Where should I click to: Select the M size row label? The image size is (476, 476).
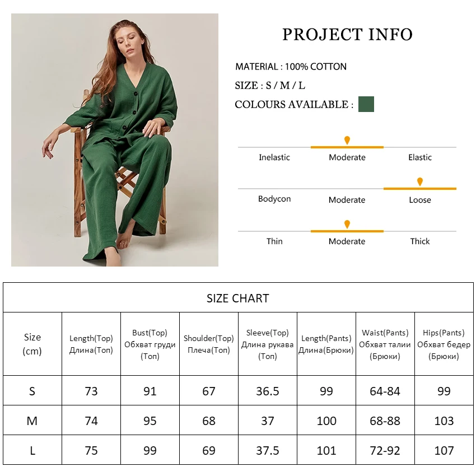click(32, 421)
